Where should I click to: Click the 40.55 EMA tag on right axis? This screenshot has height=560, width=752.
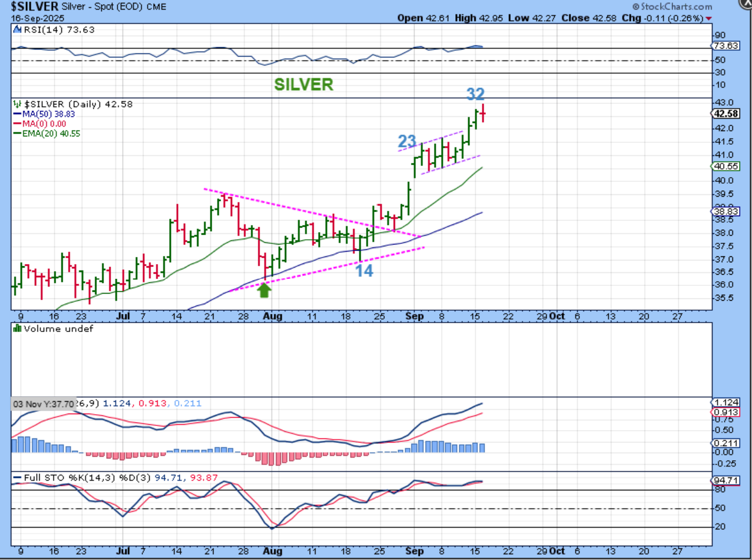coord(725,167)
